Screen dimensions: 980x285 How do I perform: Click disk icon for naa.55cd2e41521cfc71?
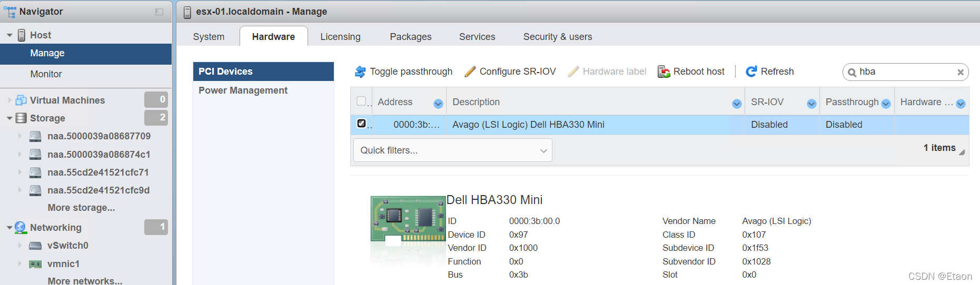click(35, 172)
